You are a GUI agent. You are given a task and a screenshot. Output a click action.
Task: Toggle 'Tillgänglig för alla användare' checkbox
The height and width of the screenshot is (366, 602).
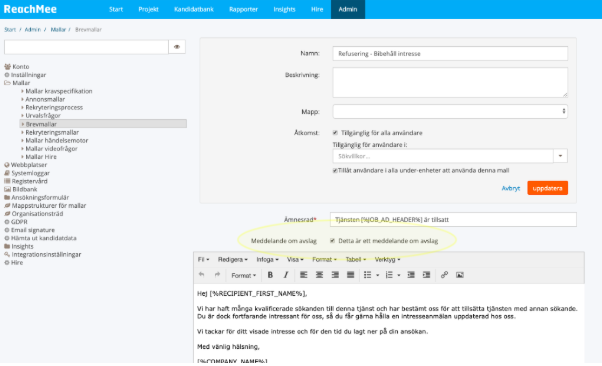click(x=335, y=133)
